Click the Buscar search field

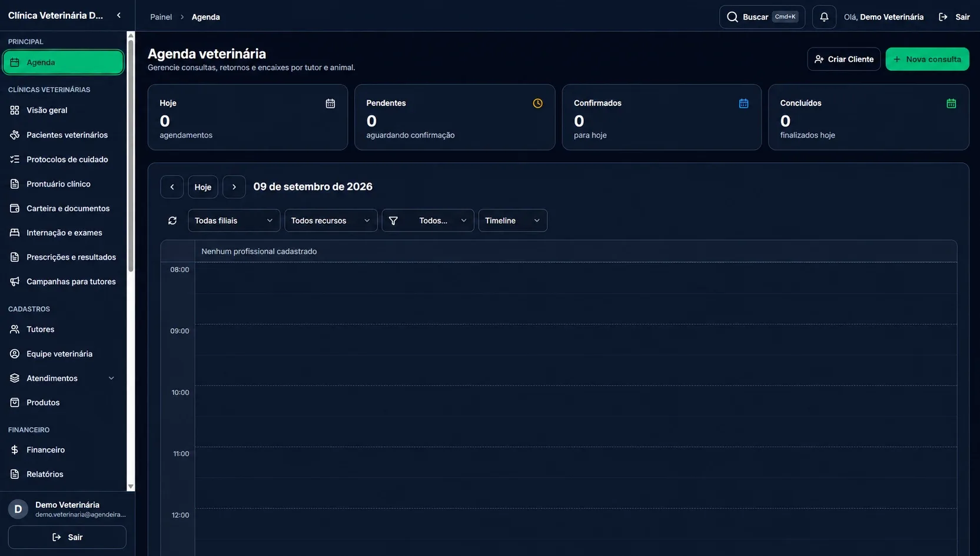pos(762,17)
